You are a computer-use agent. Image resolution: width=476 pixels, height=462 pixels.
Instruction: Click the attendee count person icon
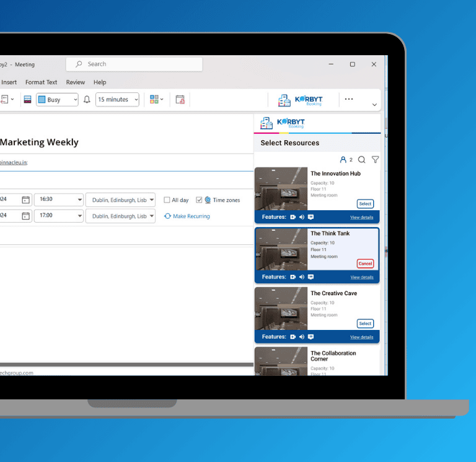[343, 160]
